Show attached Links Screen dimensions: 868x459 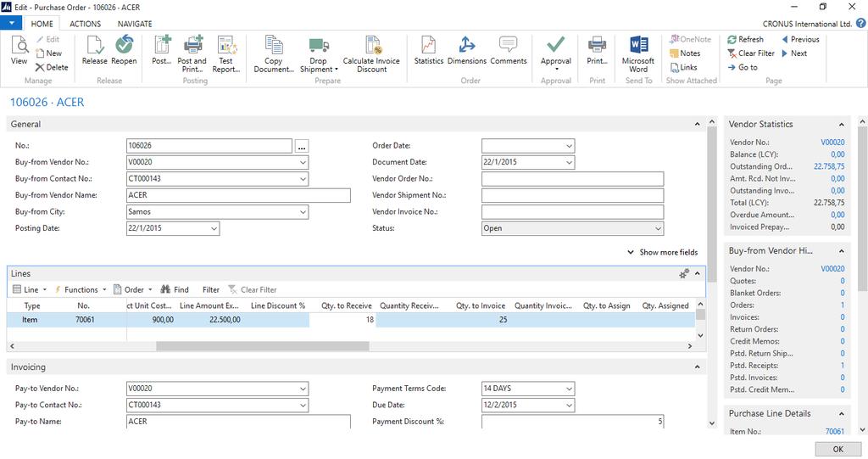click(x=683, y=67)
